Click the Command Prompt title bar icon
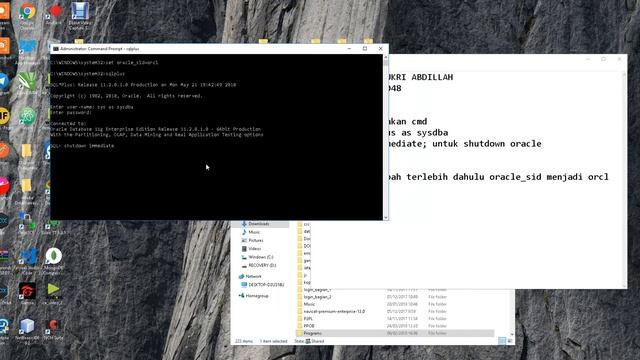 click(56, 49)
